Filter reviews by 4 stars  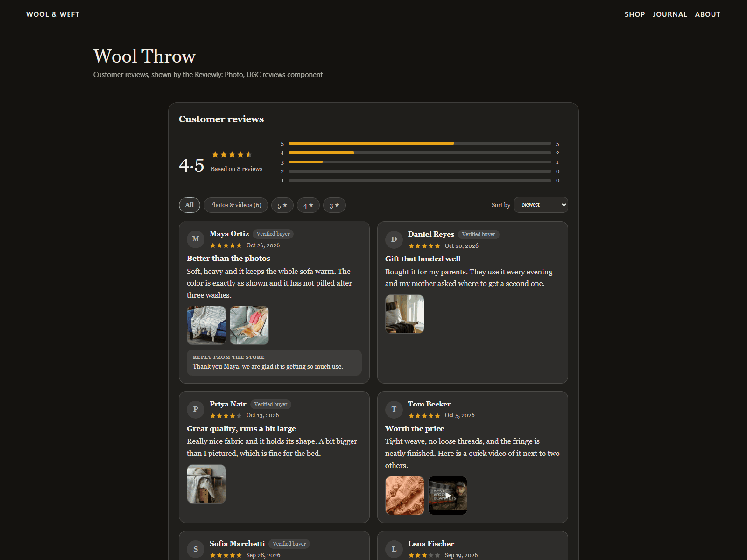coord(308,205)
